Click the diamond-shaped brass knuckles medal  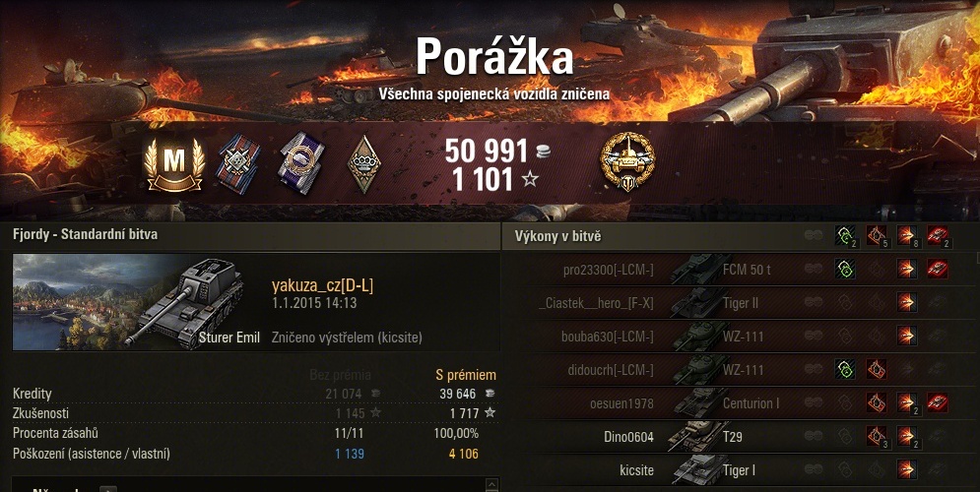coord(363,163)
